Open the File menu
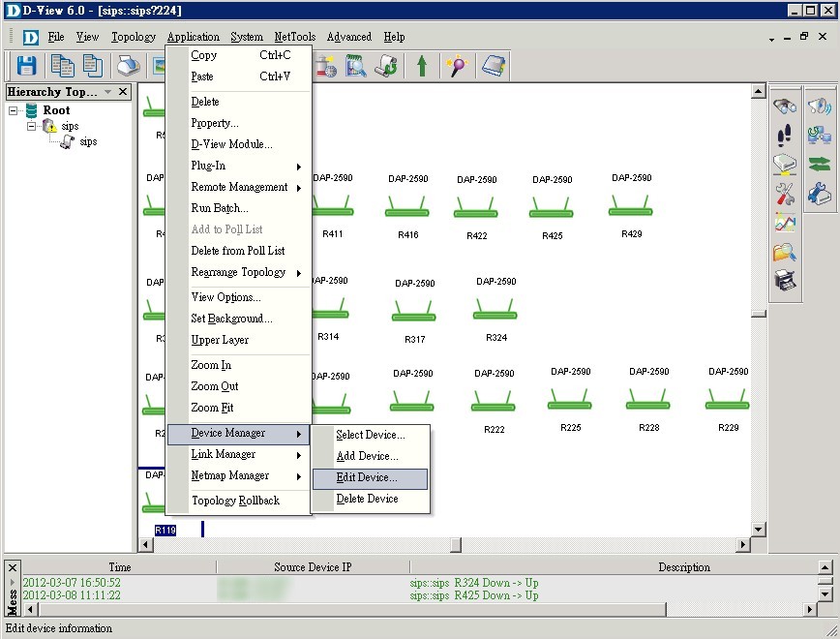 click(56, 37)
